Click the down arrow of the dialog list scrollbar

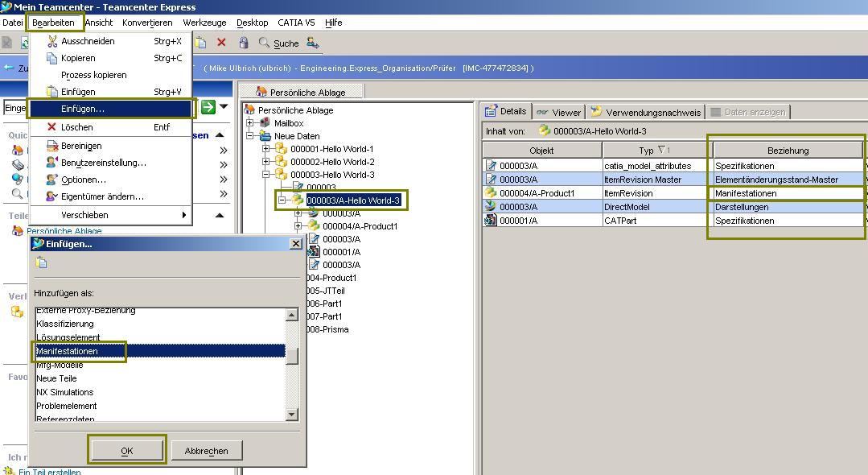click(292, 414)
